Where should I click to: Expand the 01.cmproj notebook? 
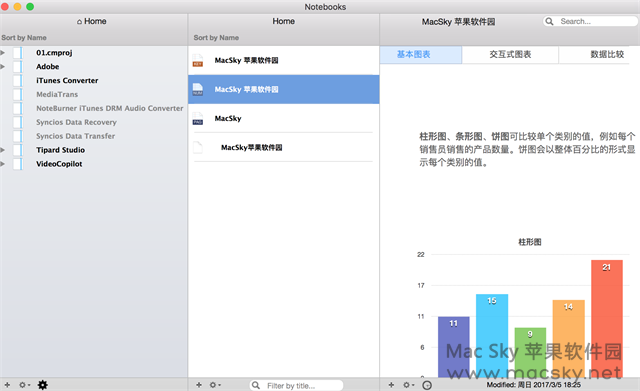coord(3,53)
